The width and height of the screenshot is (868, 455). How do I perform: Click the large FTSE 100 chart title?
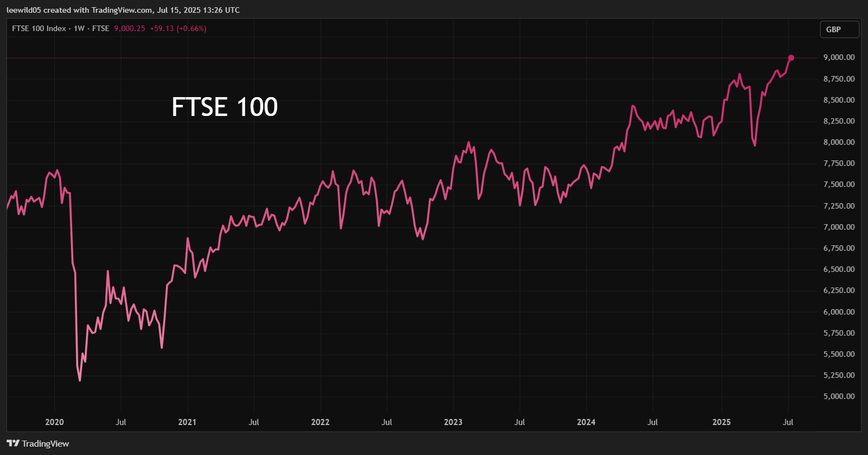[x=225, y=107]
